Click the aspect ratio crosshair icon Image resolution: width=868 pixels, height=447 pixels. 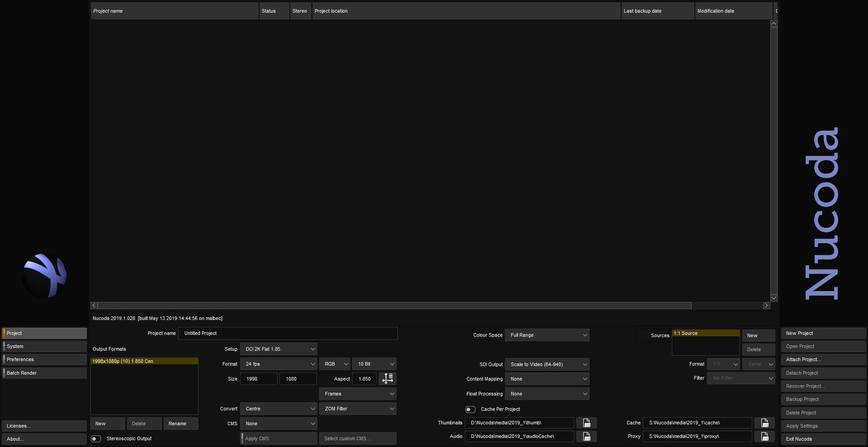pos(388,379)
